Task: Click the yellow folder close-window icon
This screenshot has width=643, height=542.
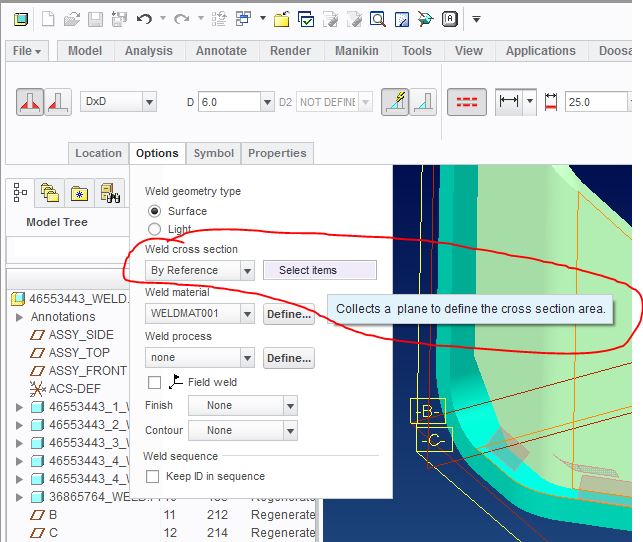Action: pyautogui.click(x=282, y=19)
